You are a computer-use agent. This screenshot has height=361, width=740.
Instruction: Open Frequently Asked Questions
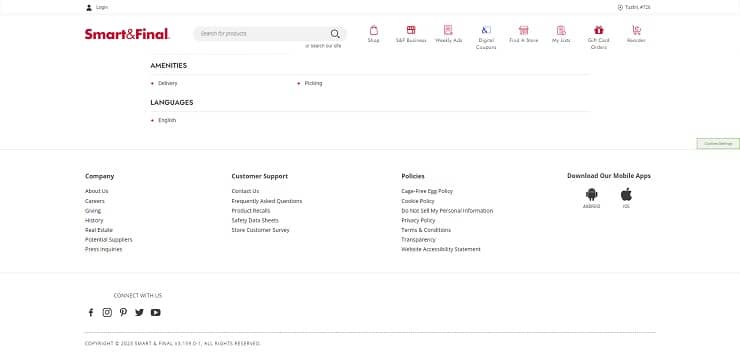[267, 201]
